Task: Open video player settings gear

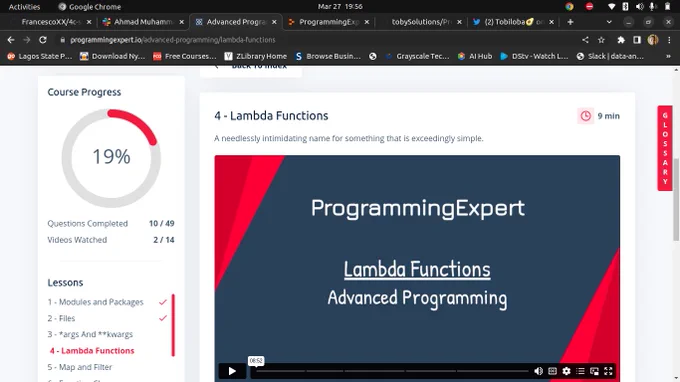Action: tap(566, 371)
